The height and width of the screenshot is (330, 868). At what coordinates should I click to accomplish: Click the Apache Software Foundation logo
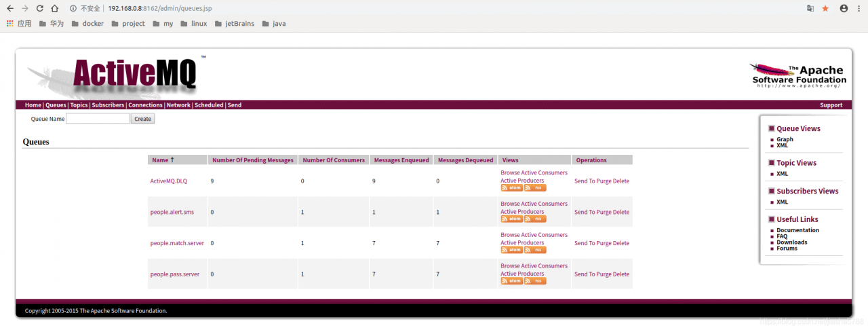tap(799, 76)
